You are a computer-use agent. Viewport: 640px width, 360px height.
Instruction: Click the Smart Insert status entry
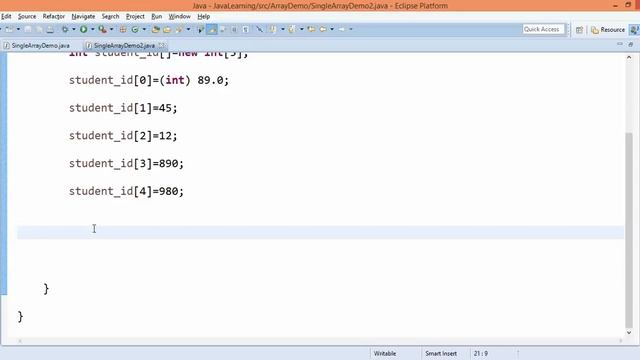[x=441, y=353]
